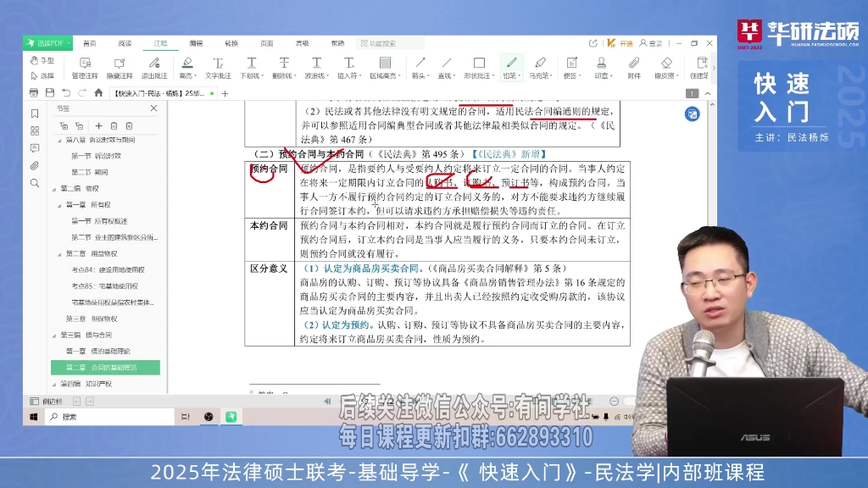
Task: Collapse the ribbon with the chevron arrow
Action: click(708, 93)
